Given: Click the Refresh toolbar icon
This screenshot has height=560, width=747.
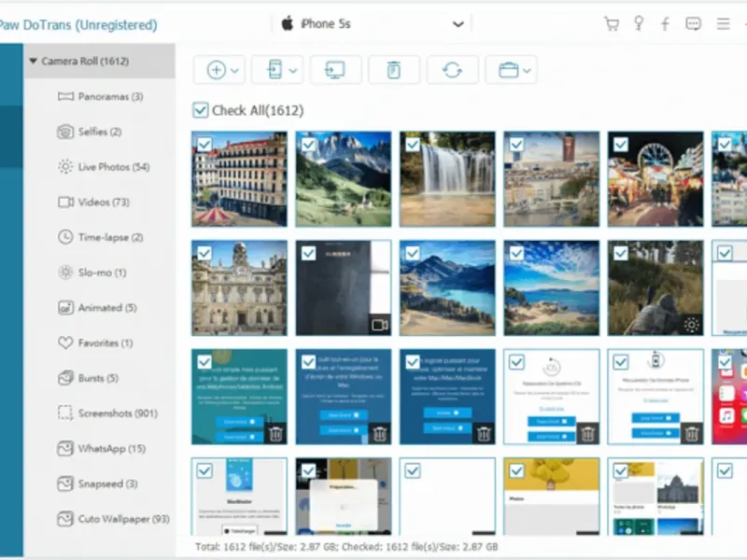Looking at the screenshot, I should coord(452,70).
